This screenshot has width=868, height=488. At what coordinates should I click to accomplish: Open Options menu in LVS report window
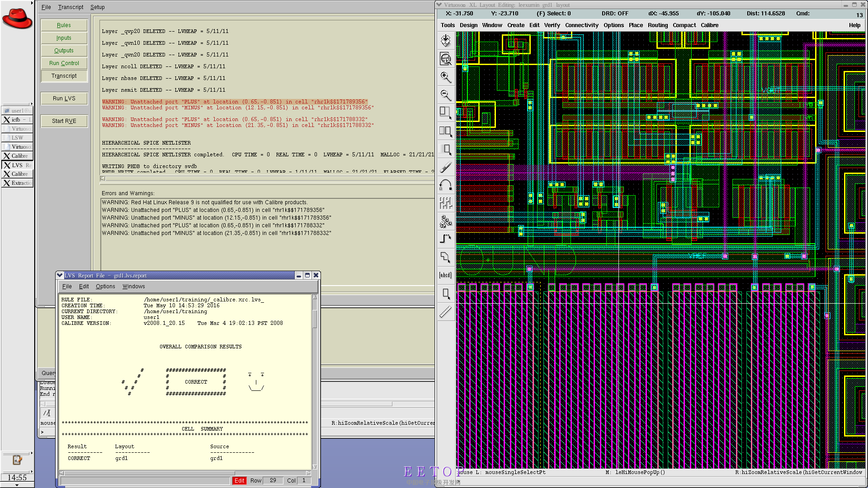105,286
